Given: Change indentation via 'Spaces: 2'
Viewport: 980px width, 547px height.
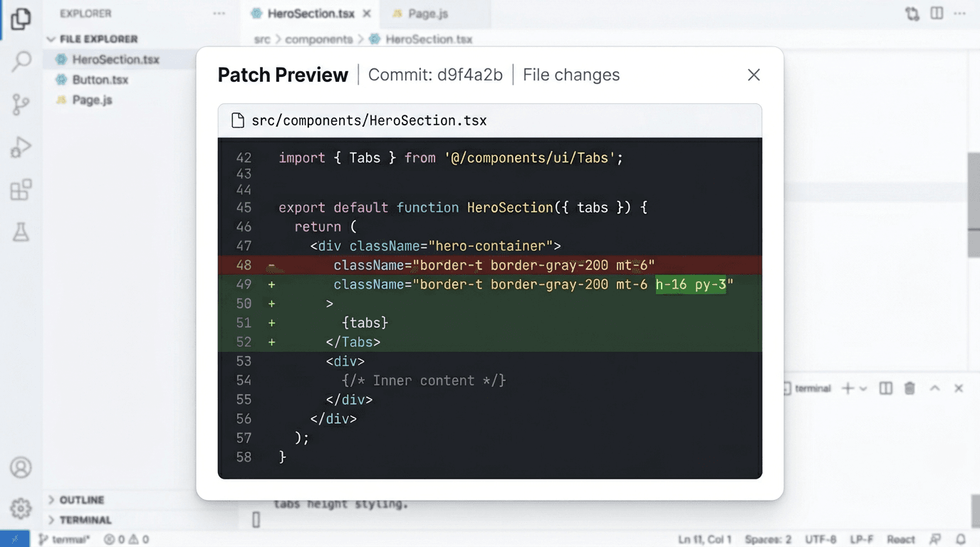Looking at the screenshot, I should (768, 539).
